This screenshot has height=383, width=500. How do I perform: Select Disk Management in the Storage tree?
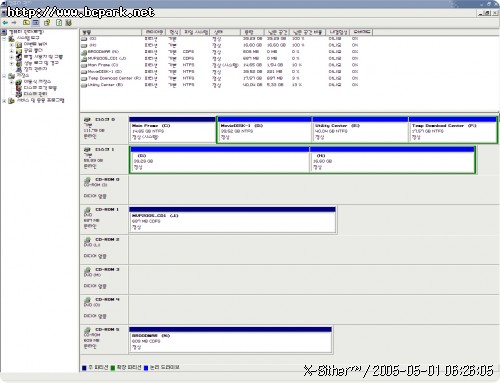coord(35,94)
